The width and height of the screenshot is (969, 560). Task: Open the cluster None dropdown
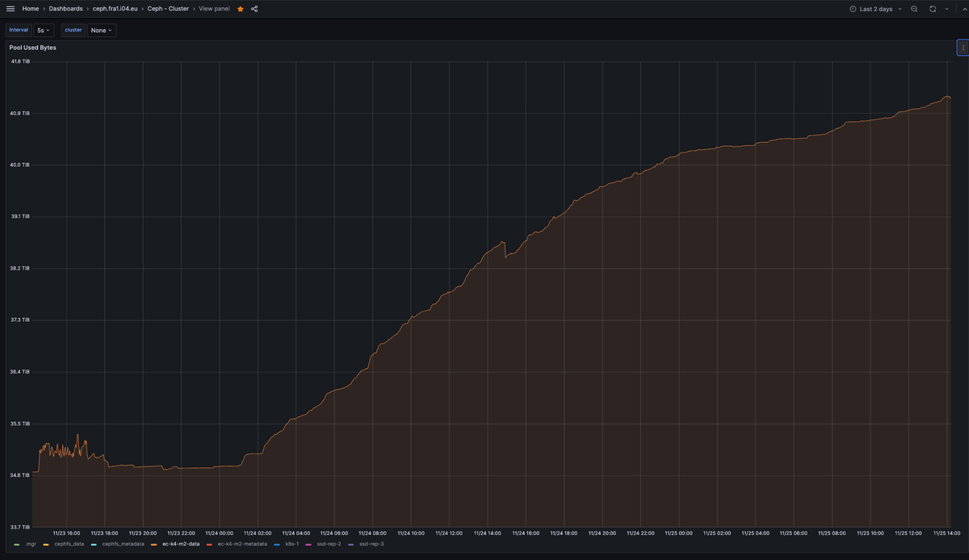(102, 30)
